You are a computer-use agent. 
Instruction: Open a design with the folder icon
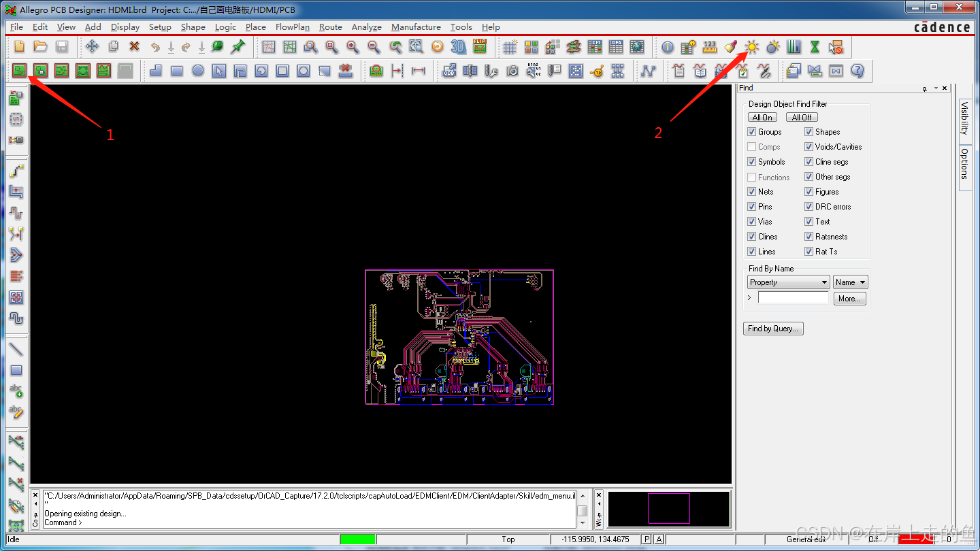click(40, 47)
